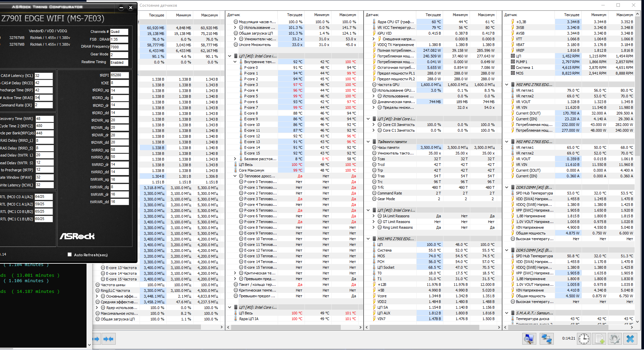644x350 pixels.
Task: Click the Active Time (tRAS) field showing 54
Action: click(x=44, y=98)
